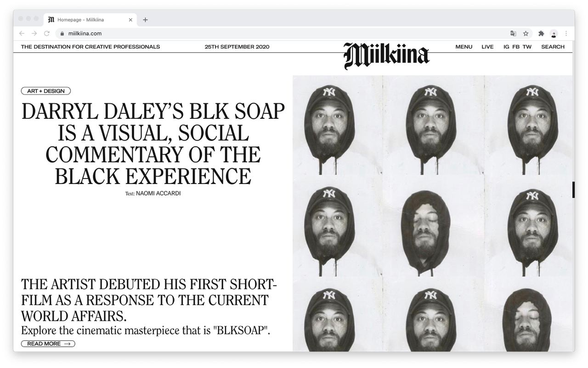This screenshot has width=588, height=368.
Task: Go to the LIVE section
Action: point(487,47)
